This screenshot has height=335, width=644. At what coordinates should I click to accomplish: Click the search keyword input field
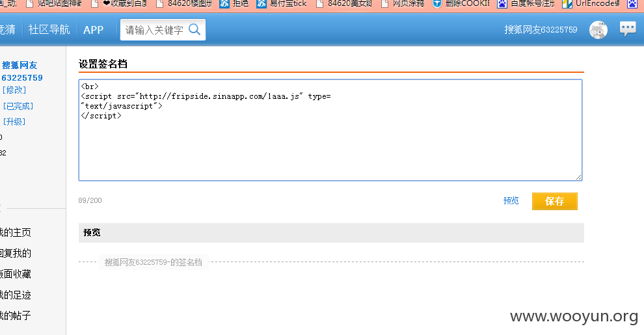tap(155, 29)
